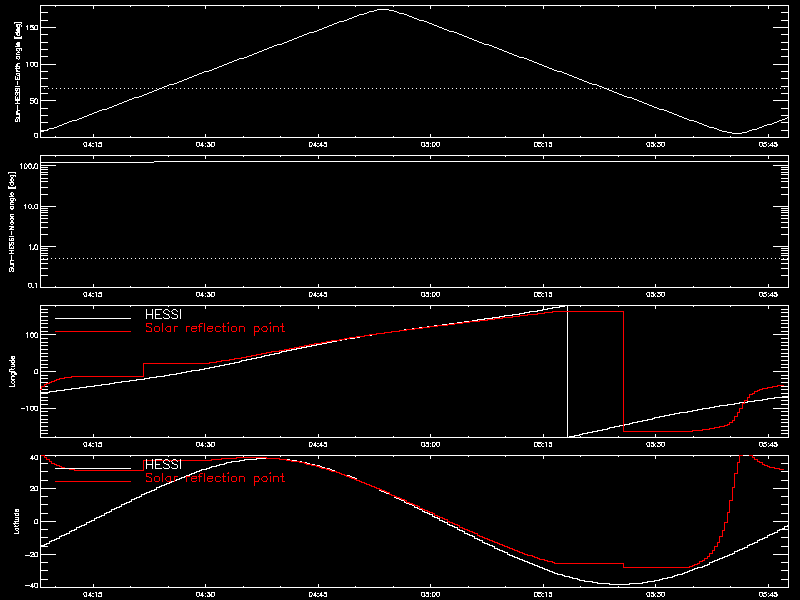Click '04:15' time label under Earth angle plot
800x600 pixels.
pyautogui.click(x=93, y=145)
